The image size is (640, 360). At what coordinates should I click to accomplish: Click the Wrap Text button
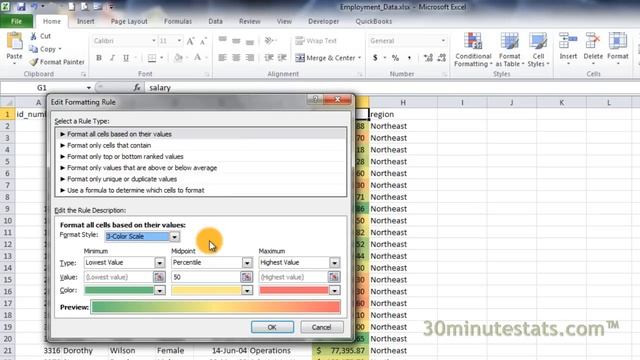point(316,41)
